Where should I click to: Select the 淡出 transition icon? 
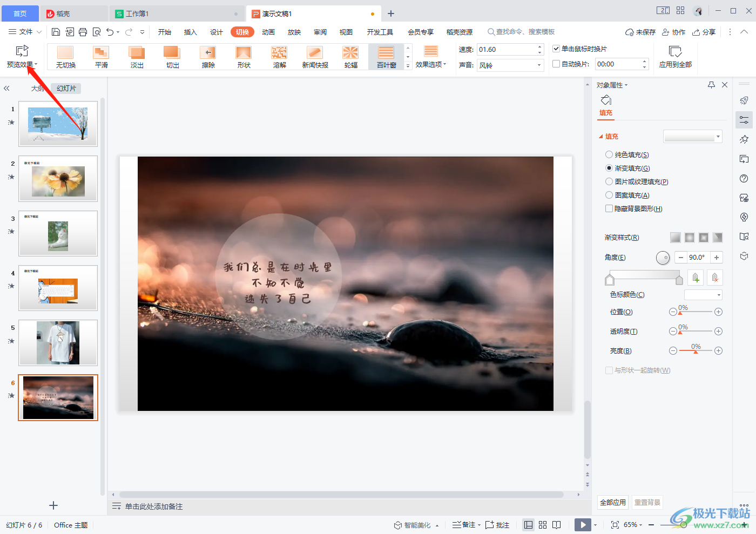click(x=137, y=52)
